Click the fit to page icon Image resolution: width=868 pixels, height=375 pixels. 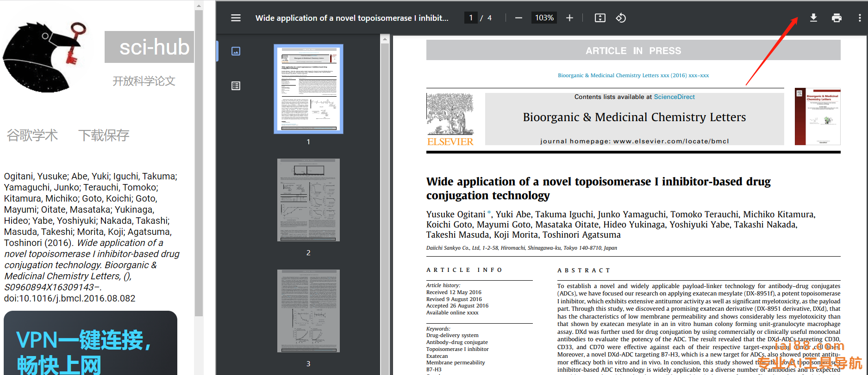[x=600, y=18]
